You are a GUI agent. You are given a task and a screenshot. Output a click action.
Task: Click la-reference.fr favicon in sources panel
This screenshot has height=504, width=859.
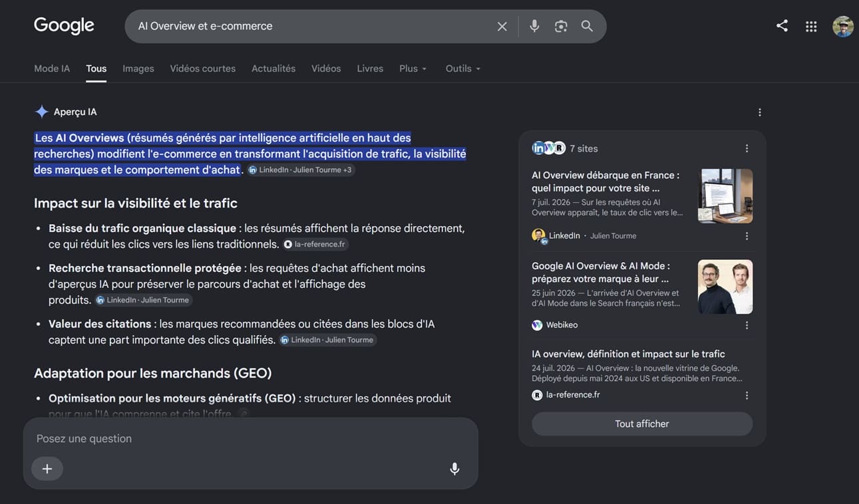click(537, 395)
